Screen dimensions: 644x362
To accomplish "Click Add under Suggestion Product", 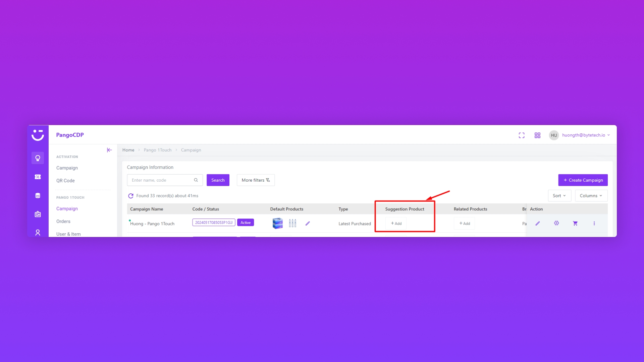I will (x=396, y=224).
